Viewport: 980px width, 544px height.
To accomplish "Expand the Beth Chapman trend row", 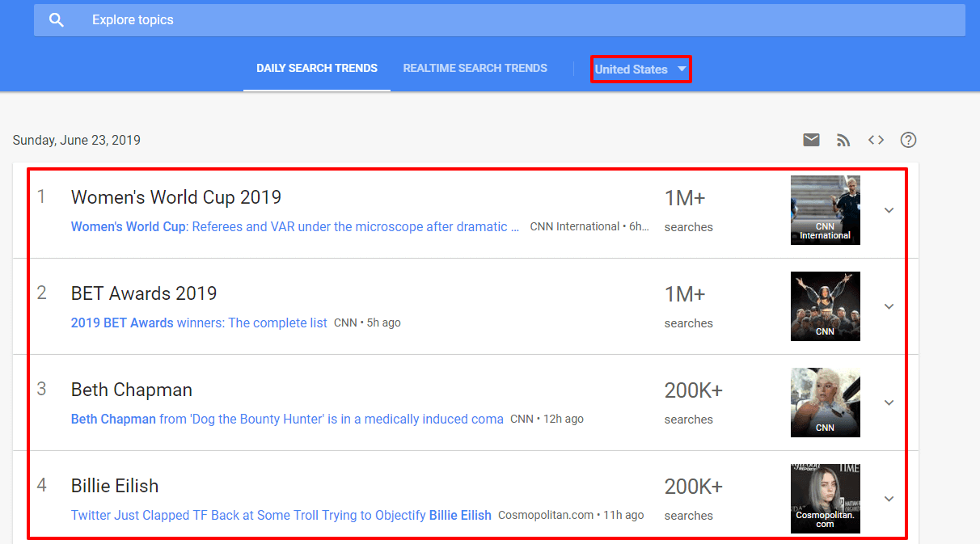I will pos(889,403).
